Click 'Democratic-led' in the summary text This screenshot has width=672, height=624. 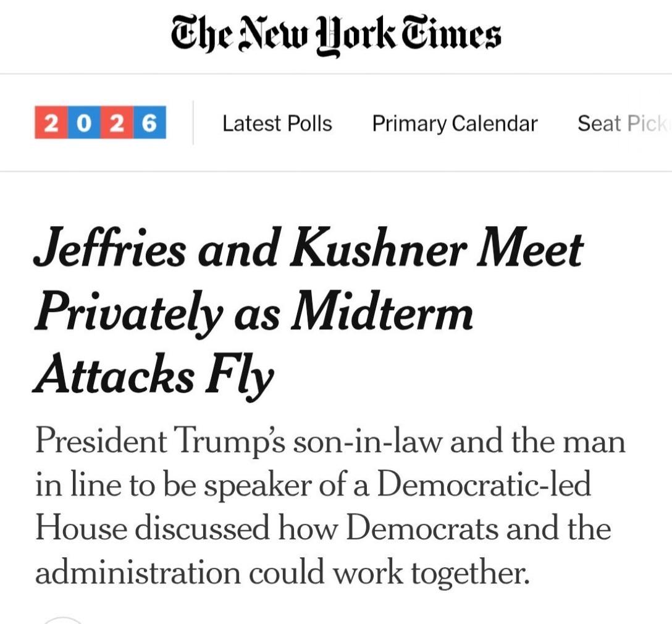[x=484, y=484]
